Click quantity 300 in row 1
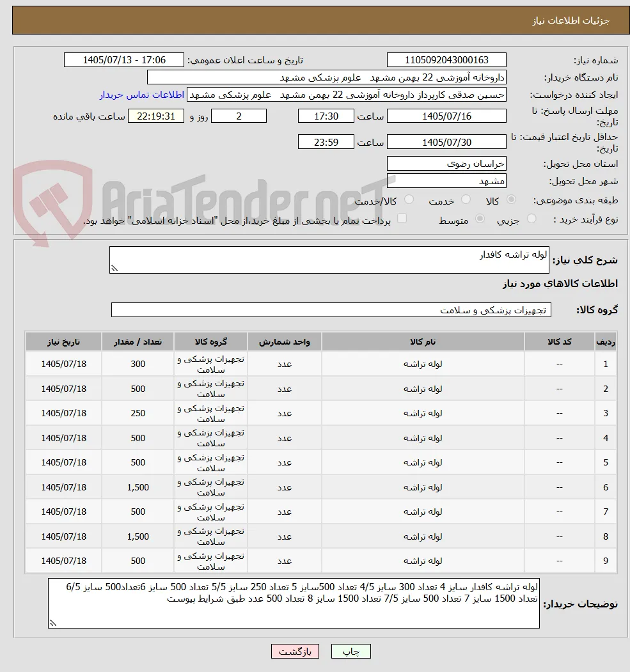This screenshot has width=630, height=672. point(138,364)
